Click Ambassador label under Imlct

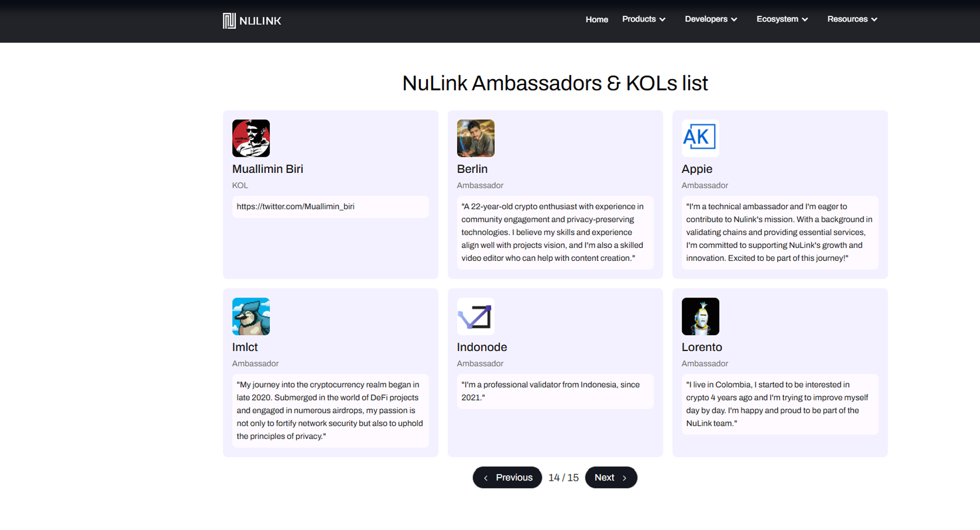255,363
